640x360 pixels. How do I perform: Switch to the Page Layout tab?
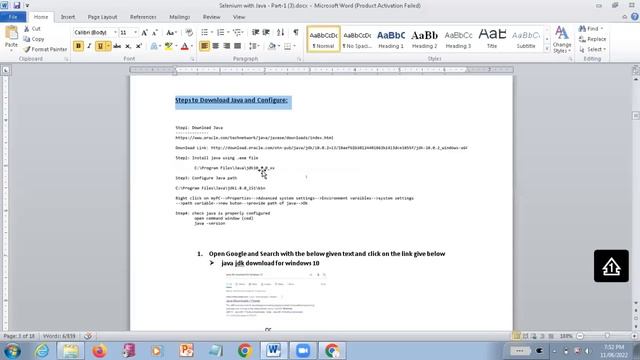coord(102,17)
